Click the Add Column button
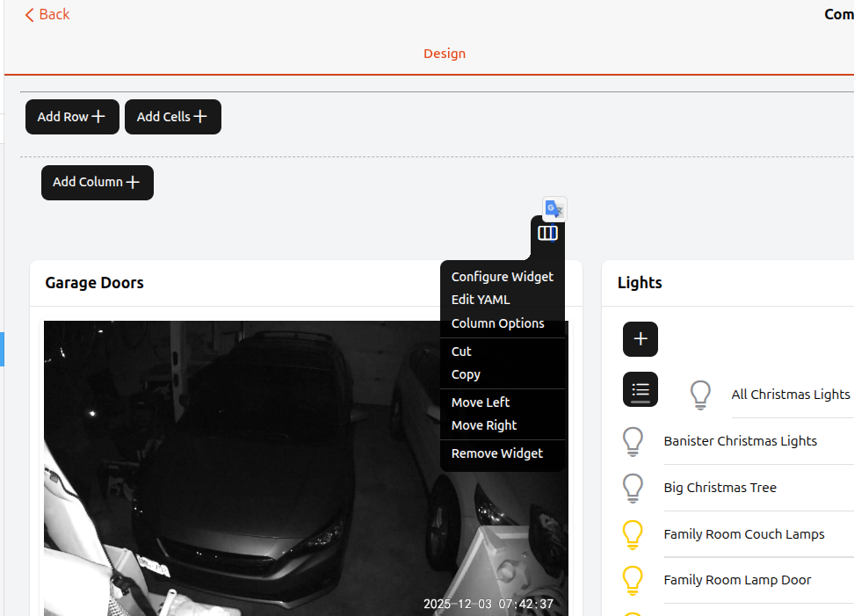This screenshot has width=854, height=616. [98, 183]
